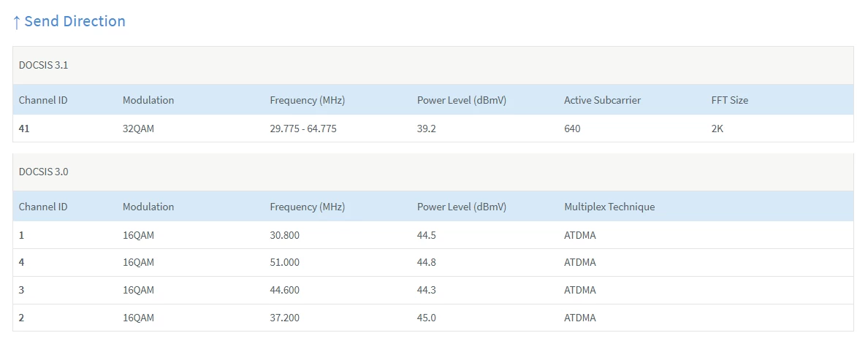Click the FFT Size column header
The width and height of the screenshot is (868, 341).
[729, 100]
